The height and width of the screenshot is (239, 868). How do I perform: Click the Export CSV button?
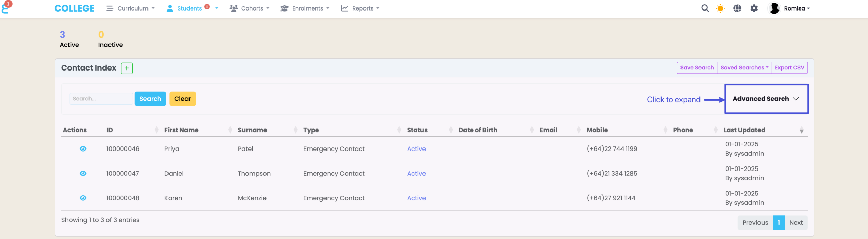click(789, 68)
